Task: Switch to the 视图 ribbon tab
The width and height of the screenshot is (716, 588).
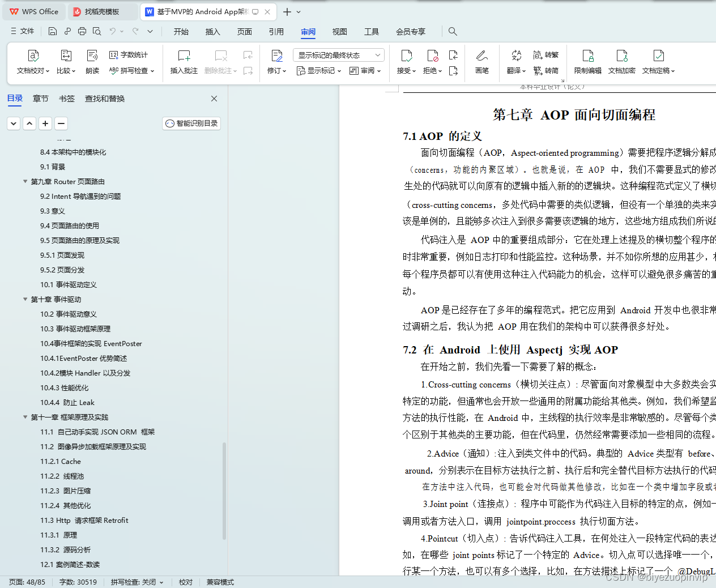Action: tap(340, 32)
